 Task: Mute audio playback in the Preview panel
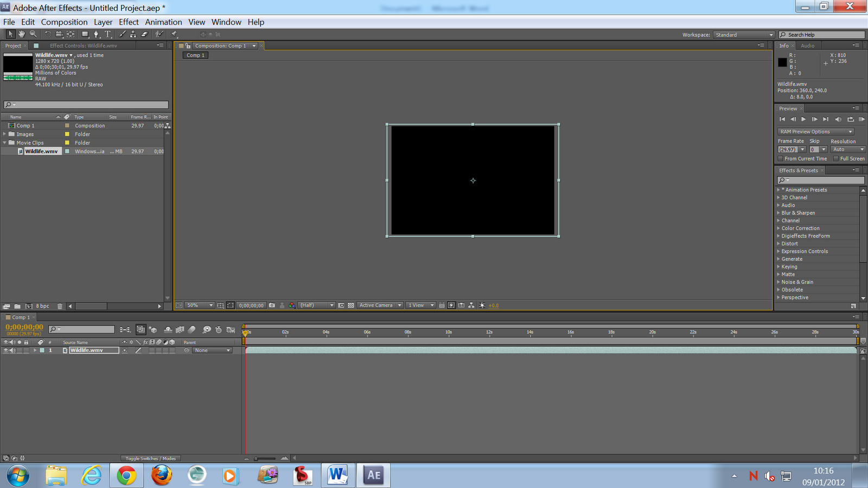(x=838, y=119)
